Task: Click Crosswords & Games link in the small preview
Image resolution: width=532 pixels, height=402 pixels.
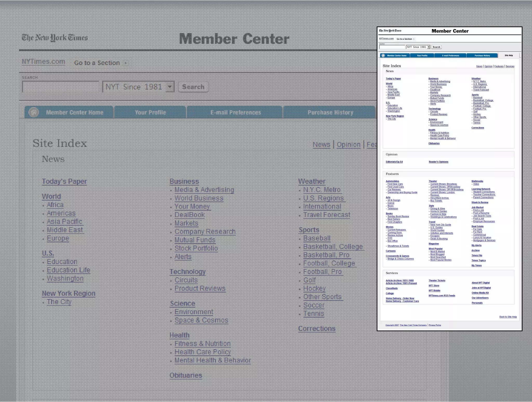Action: tap(397, 256)
